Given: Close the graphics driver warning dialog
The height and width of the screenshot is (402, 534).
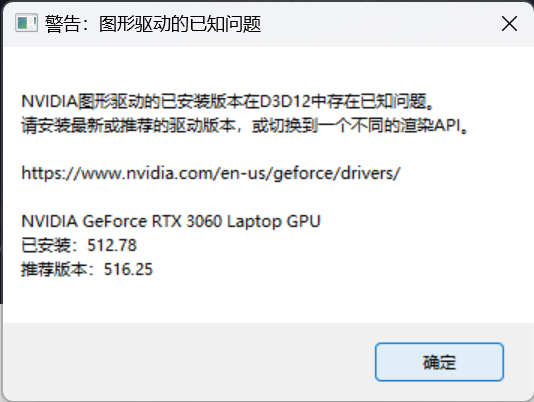Looking at the screenshot, I should pos(509,24).
